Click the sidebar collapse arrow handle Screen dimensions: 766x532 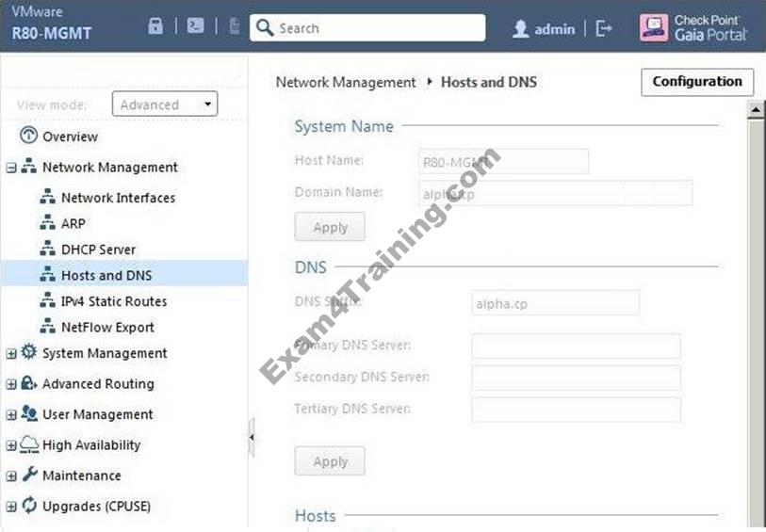(x=252, y=438)
